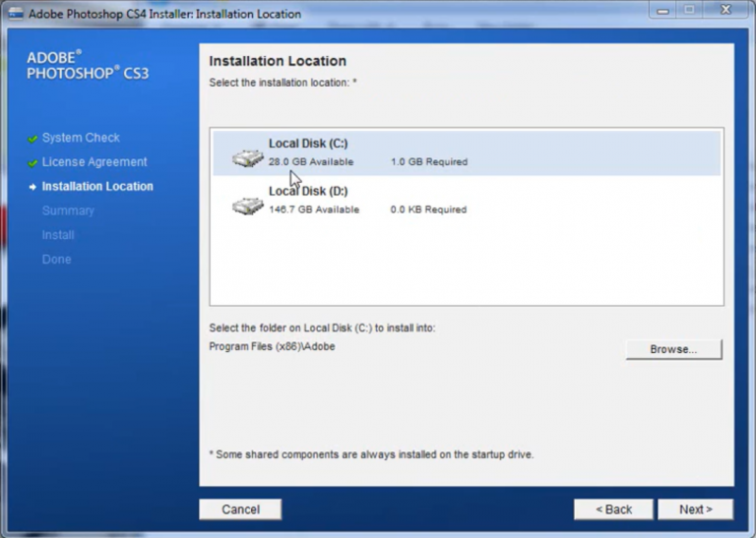Proceed with the Next > button
The image size is (756, 538).
694,509
